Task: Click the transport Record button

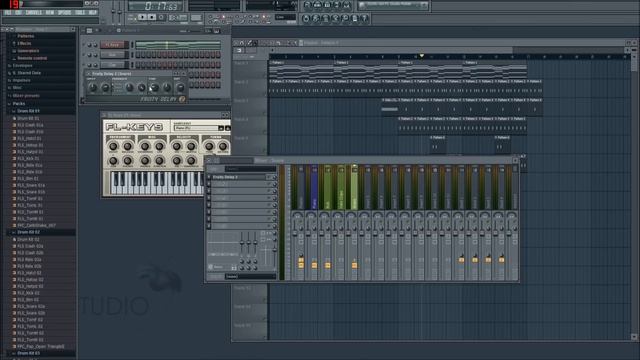Action: [161, 18]
